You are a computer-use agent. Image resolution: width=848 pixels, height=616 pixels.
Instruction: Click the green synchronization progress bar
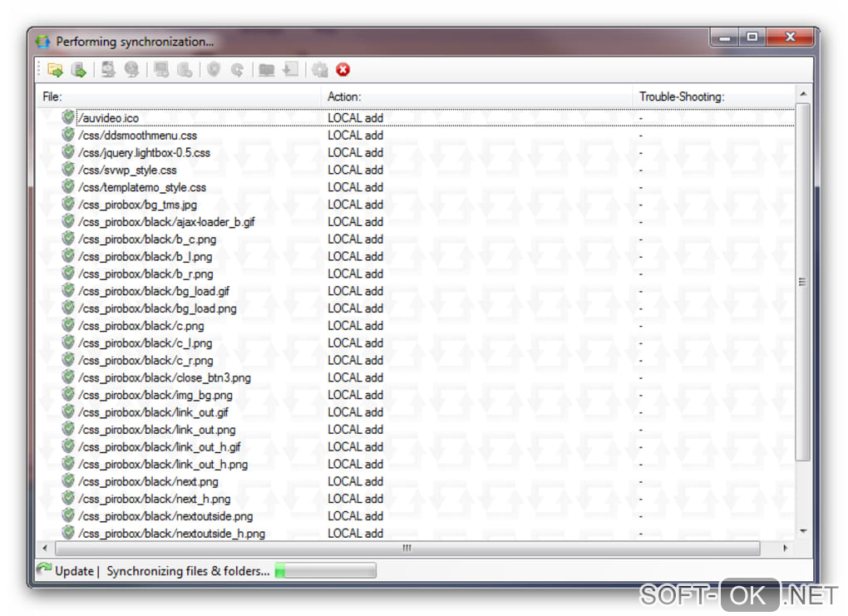click(x=326, y=570)
